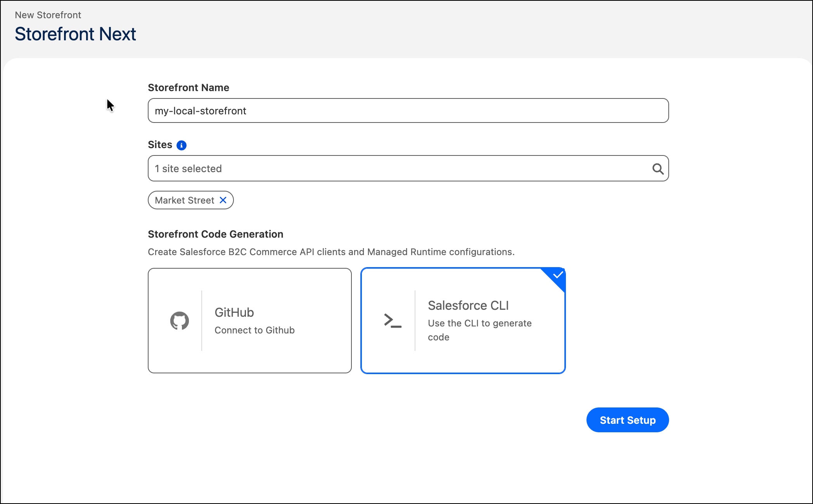The width and height of the screenshot is (813, 504).
Task: Click the New Storefront breadcrumb text
Action: coord(48,15)
